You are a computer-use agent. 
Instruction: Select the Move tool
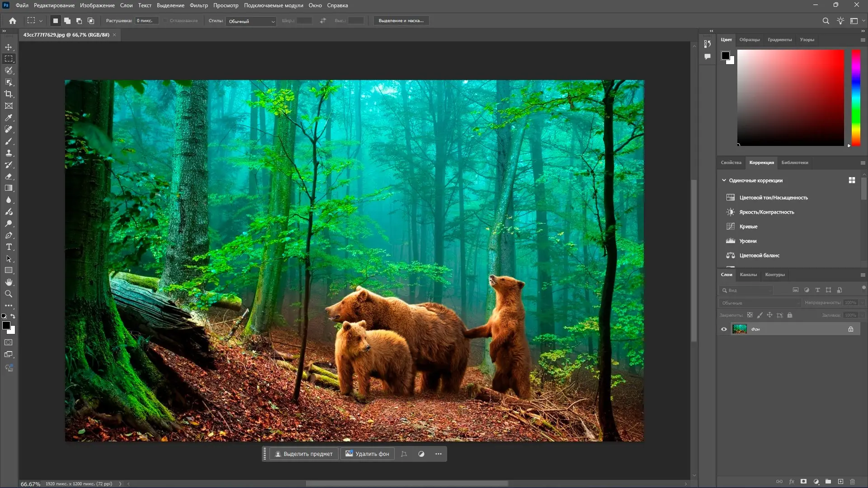click(x=9, y=47)
